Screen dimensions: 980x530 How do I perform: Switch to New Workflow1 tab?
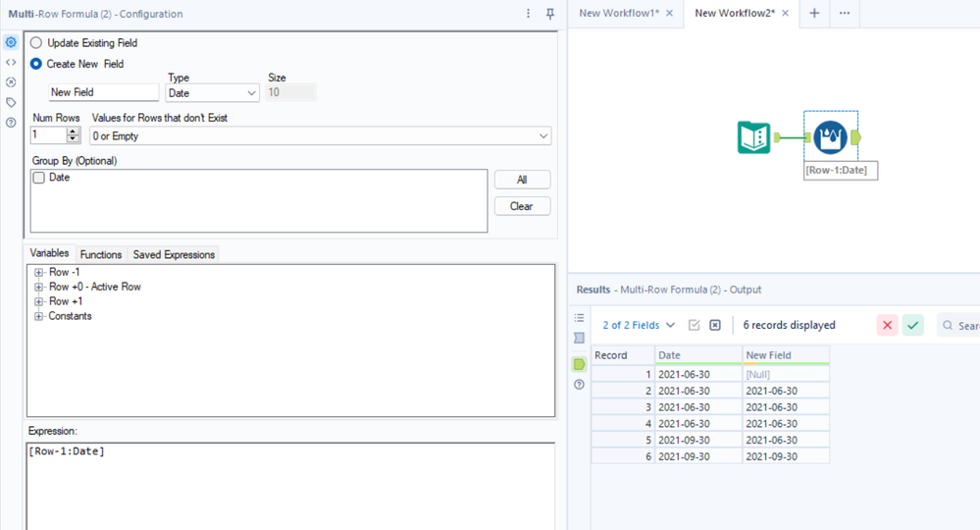[619, 13]
